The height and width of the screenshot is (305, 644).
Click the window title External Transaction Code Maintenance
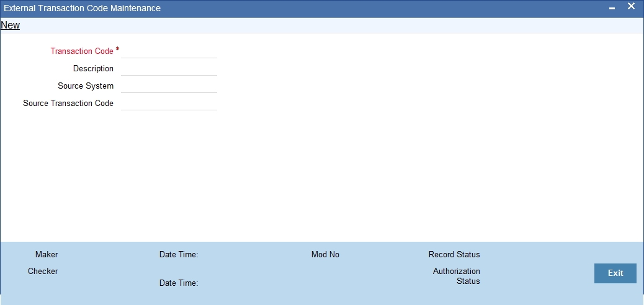[x=82, y=8]
